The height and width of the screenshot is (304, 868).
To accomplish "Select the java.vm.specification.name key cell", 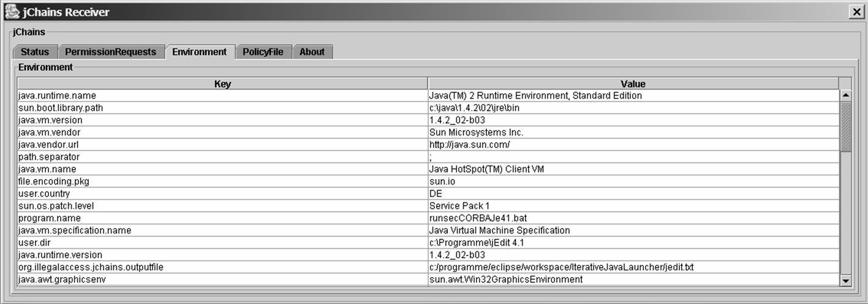I will [222, 230].
